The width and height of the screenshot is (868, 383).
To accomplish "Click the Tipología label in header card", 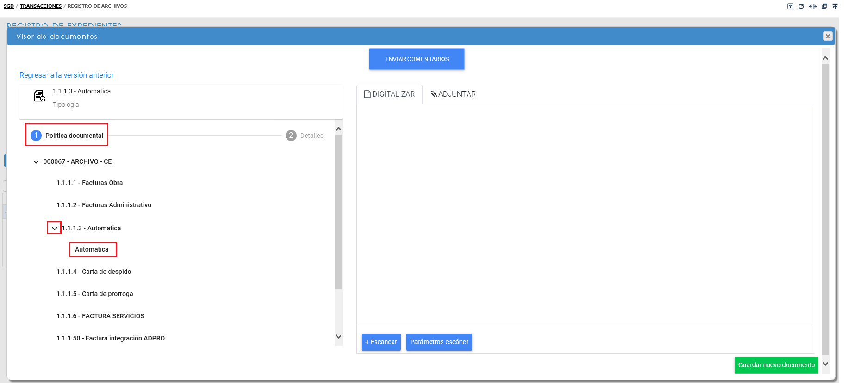I will click(66, 105).
